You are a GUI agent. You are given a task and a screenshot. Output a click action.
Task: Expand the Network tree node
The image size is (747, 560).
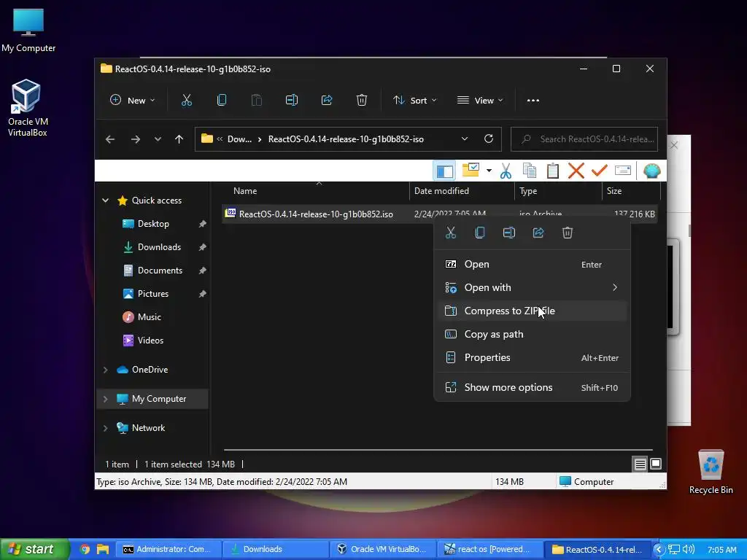click(105, 427)
